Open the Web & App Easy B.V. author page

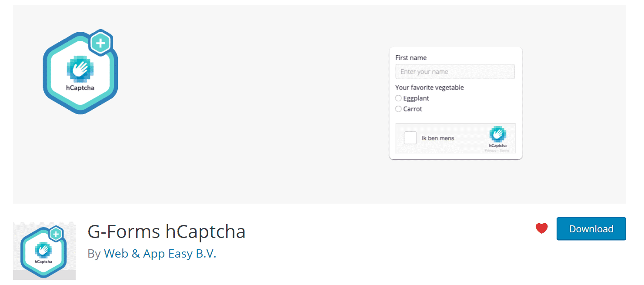pos(160,254)
